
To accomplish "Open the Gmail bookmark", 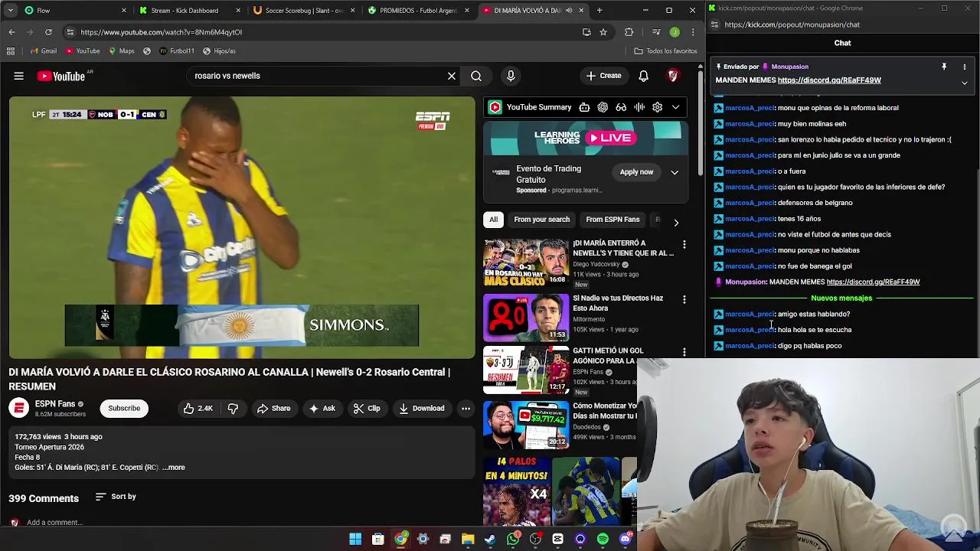I will coord(44,51).
